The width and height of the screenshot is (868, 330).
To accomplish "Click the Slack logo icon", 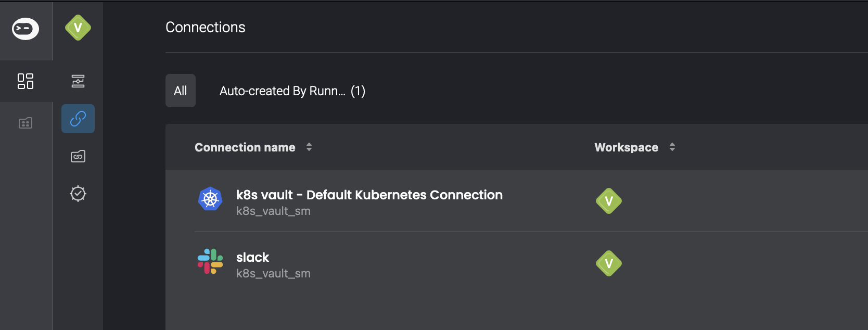I will (x=210, y=261).
